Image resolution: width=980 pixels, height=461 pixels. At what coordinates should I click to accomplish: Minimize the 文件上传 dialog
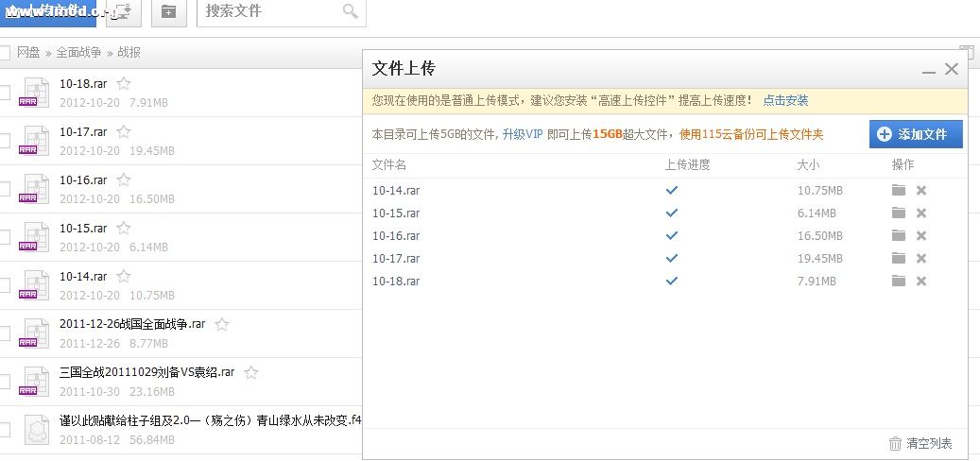coord(929,70)
